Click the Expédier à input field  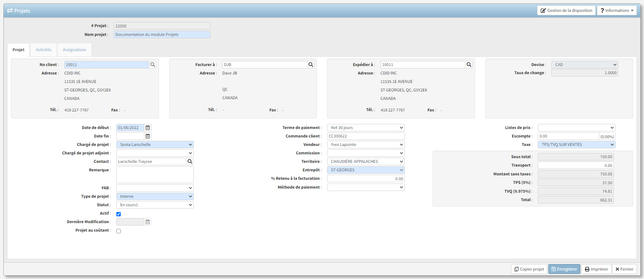click(423, 65)
